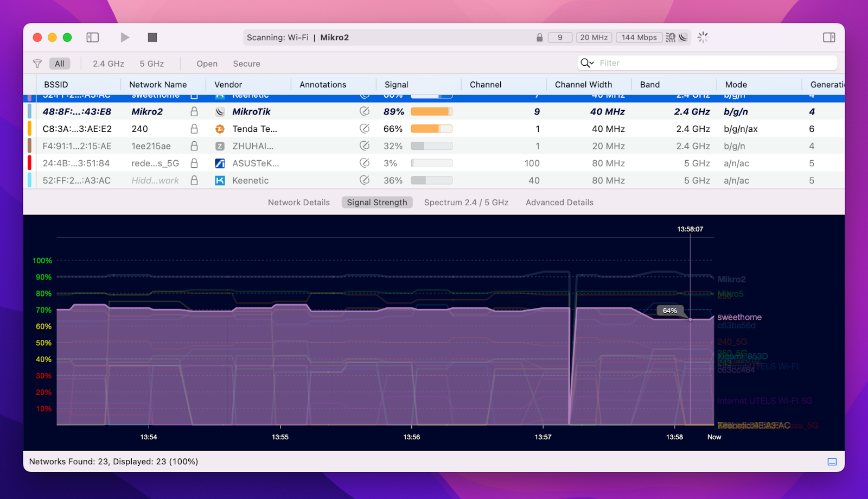This screenshot has height=499, width=868.
Task: Click the orange color swatch of 240 row
Action: point(29,129)
